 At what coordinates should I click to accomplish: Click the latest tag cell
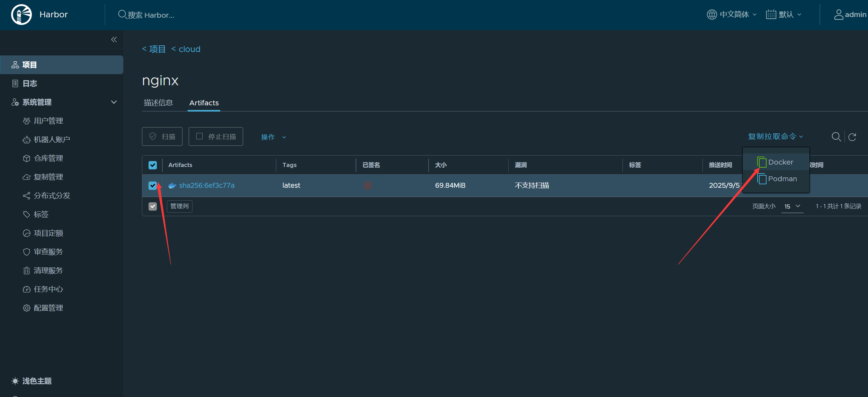click(291, 185)
